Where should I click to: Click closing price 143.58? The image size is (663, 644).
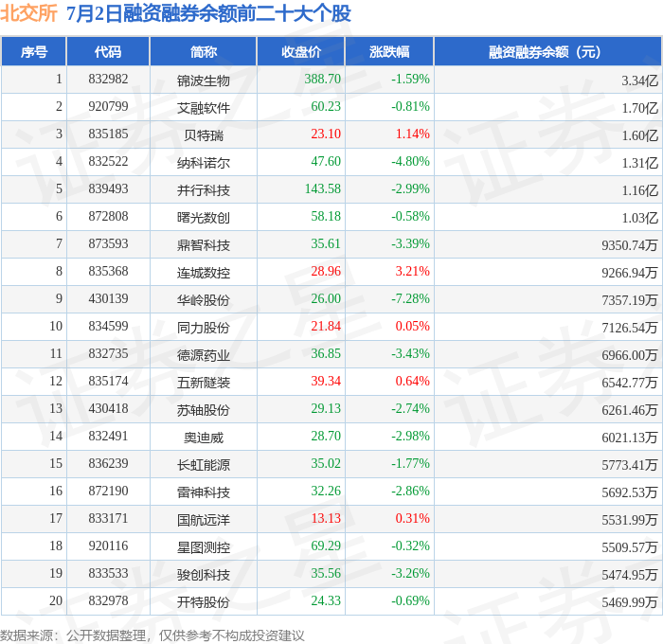[323, 189]
